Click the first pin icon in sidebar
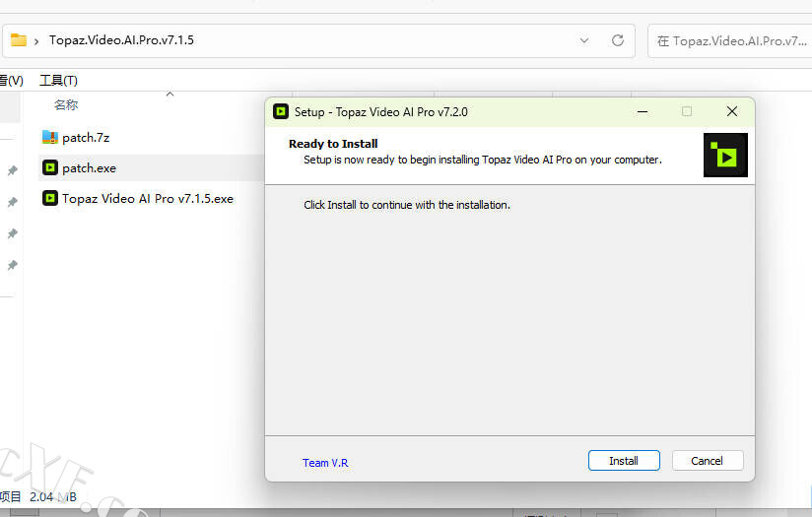 click(x=13, y=170)
